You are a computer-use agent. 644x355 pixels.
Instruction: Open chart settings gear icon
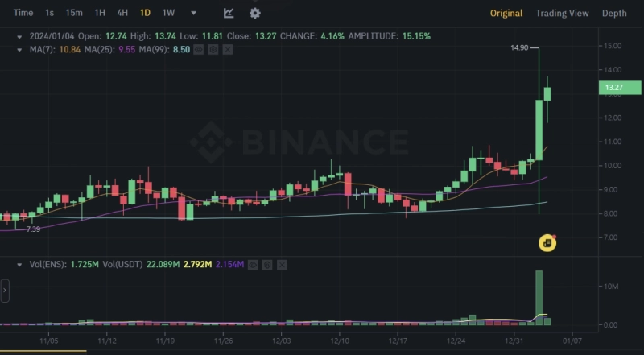(x=255, y=13)
